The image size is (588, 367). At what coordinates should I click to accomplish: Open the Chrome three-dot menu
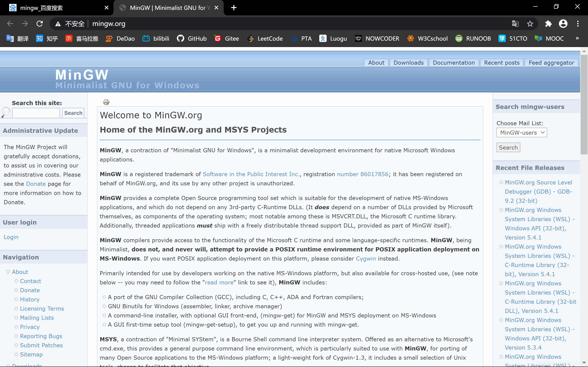click(x=578, y=24)
